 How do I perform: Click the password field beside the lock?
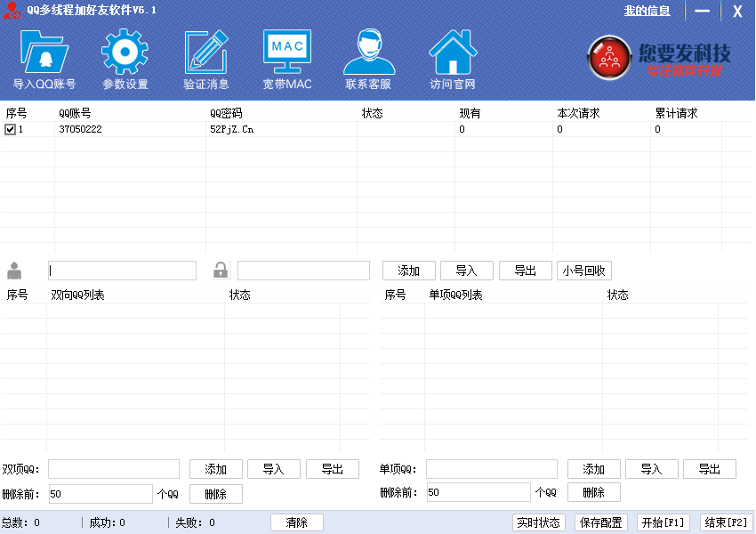click(303, 271)
